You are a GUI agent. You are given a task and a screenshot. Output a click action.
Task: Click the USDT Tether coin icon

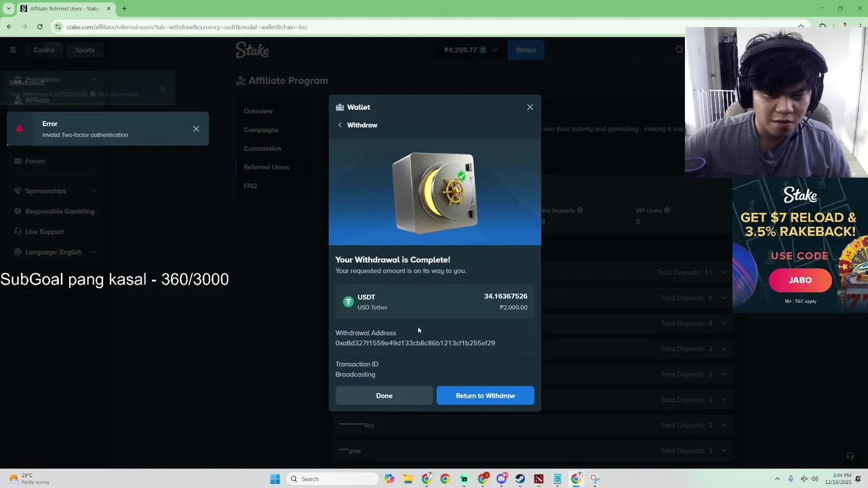(348, 302)
